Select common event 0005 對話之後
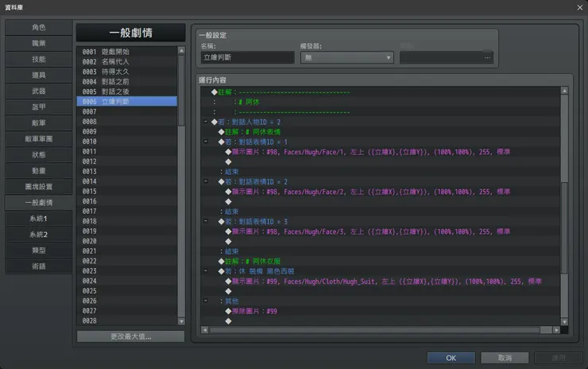Viewport: 588px width, 369px height. tap(127, 91)
